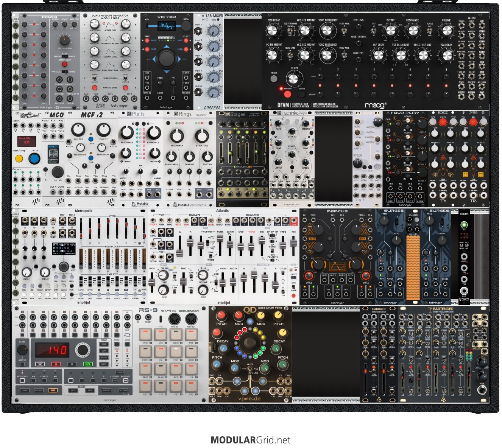This screenshot has width=502, height=448.
Task: Toggle the 182 sequencer Parallel/Series switch
Action: (64, 71)
